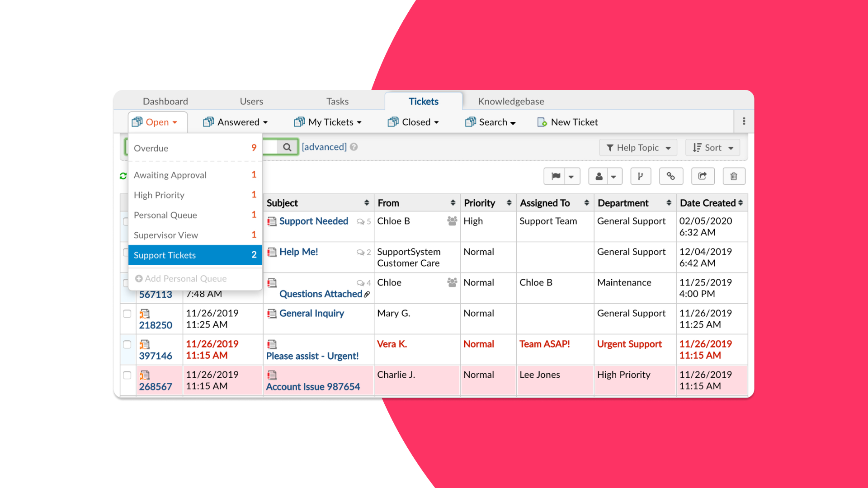
Task: Click the transfer ticket share icon
Action: point(703,176)
